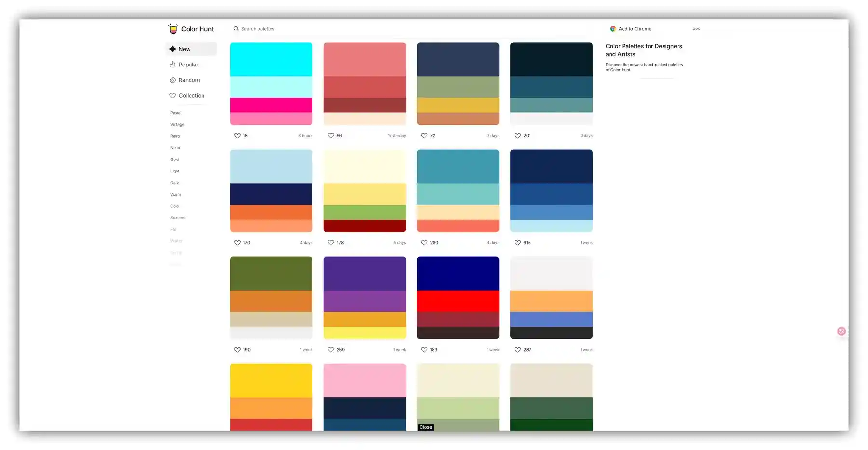Pick the bright red stripe in navy palette

[x=458, y=301]
